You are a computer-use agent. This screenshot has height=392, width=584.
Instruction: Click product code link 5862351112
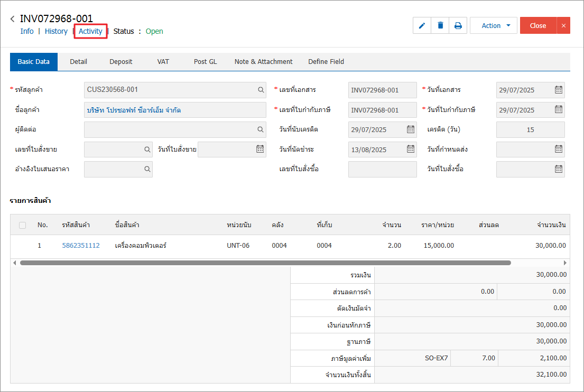pos(81,246)
